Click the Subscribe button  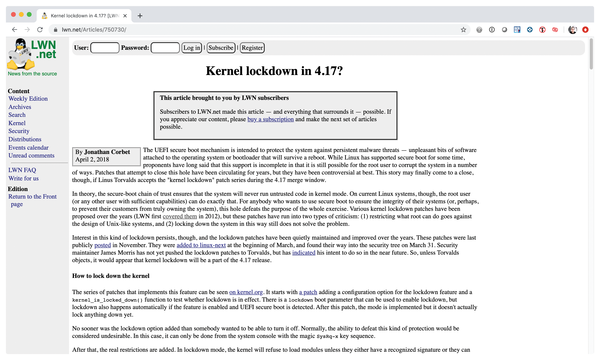pyautogui.click(x=221, y=48)
